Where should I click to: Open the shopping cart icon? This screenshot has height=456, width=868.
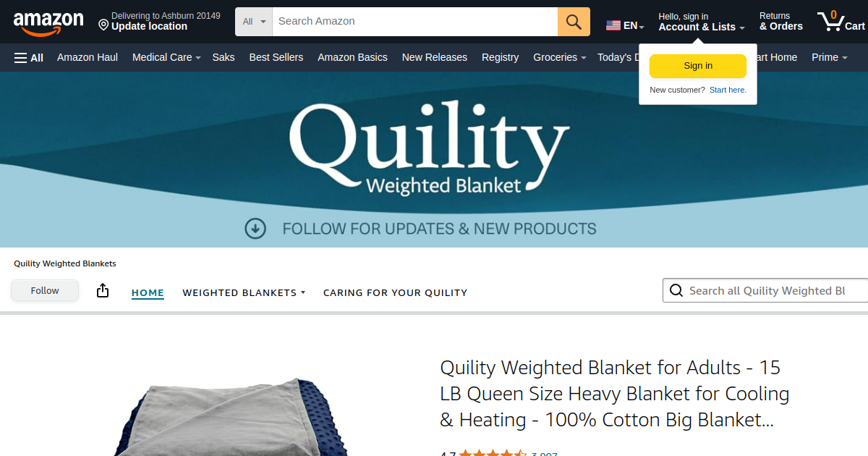click(x=841, y=21)
